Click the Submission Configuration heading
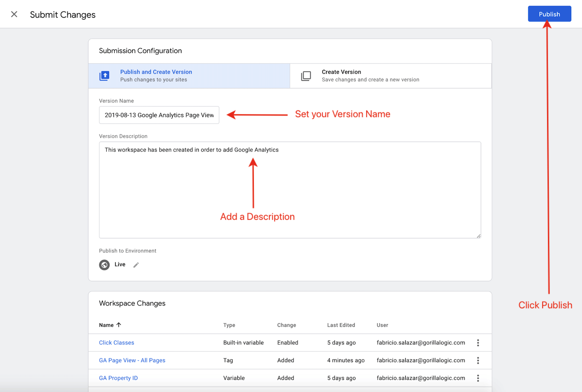 (141, 51)
